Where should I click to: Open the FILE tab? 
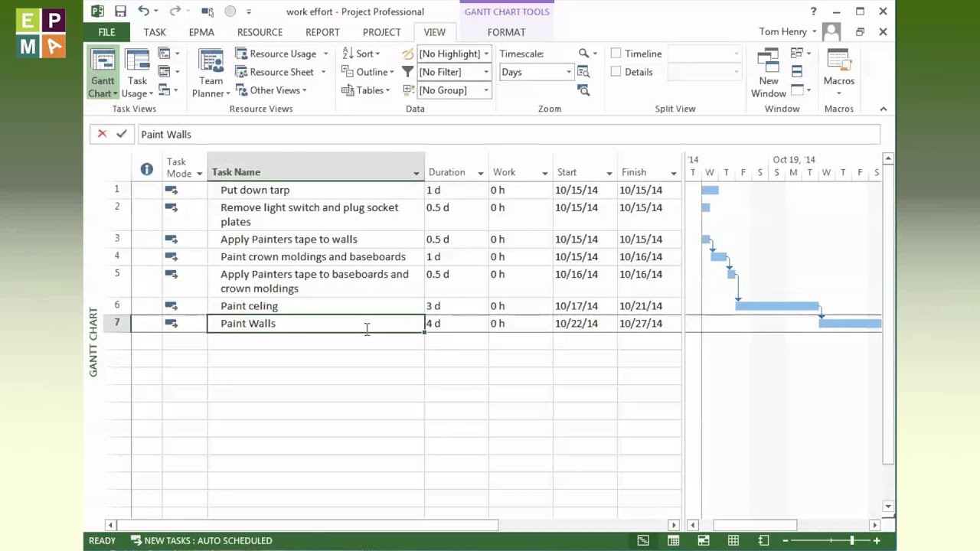point(106,32)
